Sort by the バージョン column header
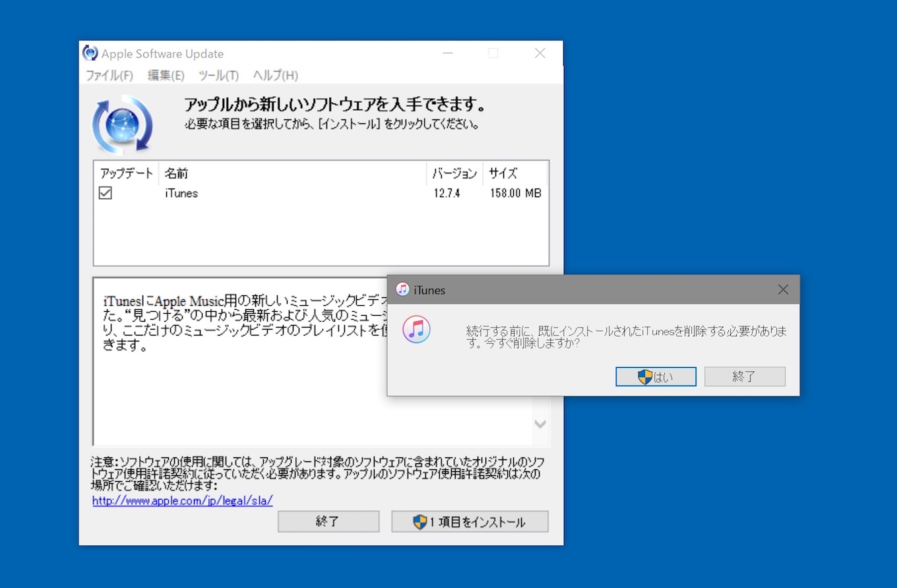The height and width of the screenshot is (588, 897). click(x=454, y=173)
